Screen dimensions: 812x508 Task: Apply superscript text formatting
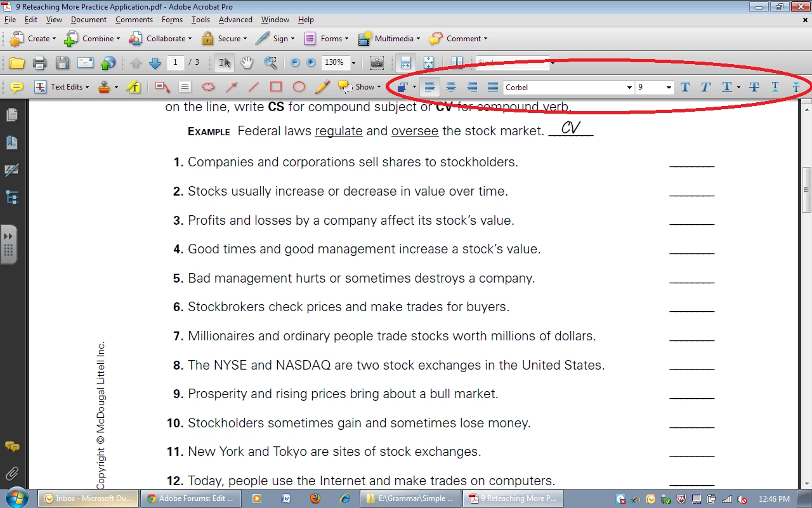[x=775, y=87]
